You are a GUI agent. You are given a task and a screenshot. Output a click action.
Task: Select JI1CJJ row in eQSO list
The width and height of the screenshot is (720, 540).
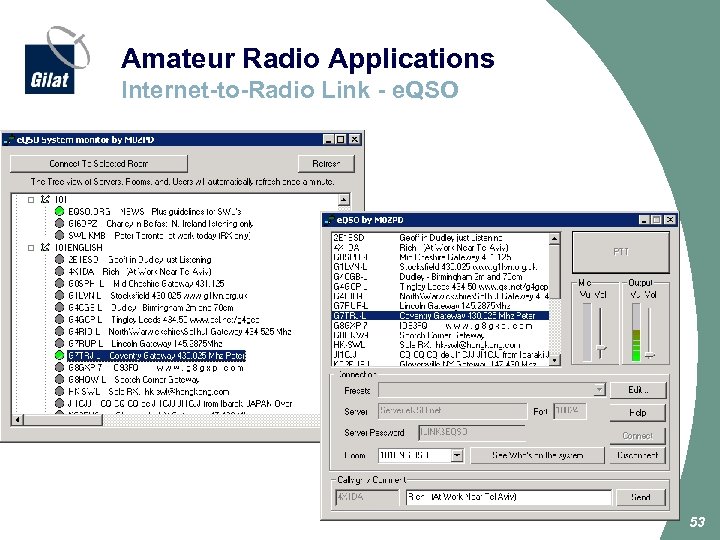[x=440, y=354]
